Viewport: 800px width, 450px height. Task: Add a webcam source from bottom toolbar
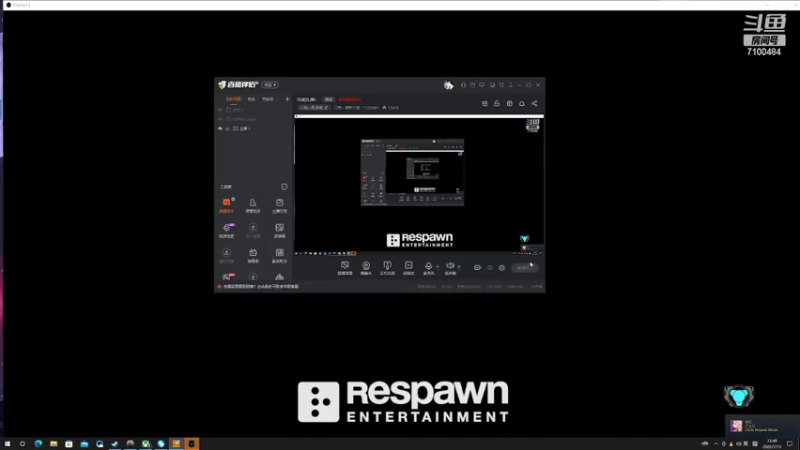point(366,267)
